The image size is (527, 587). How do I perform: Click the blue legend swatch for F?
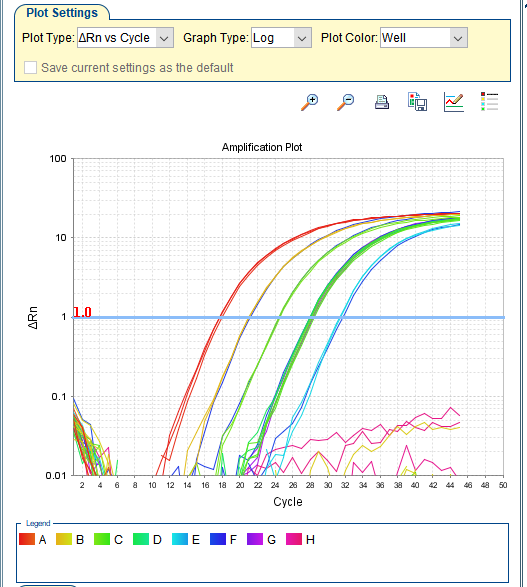tap(218, 539)
